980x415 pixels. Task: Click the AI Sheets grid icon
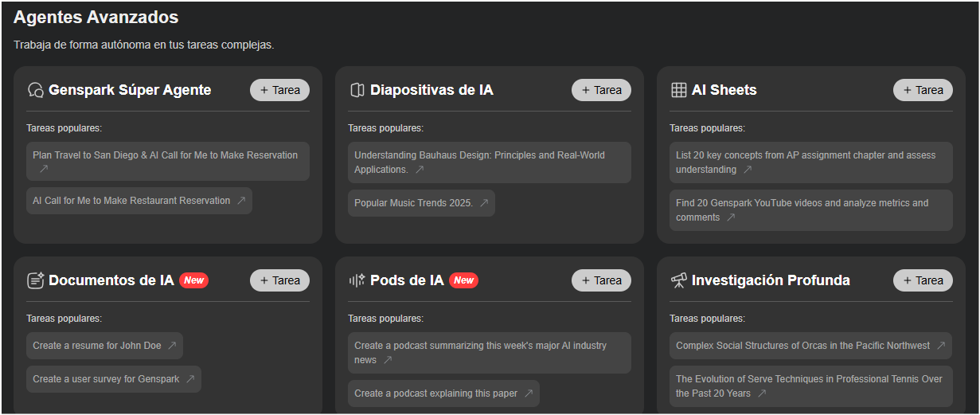coord(678,90)
